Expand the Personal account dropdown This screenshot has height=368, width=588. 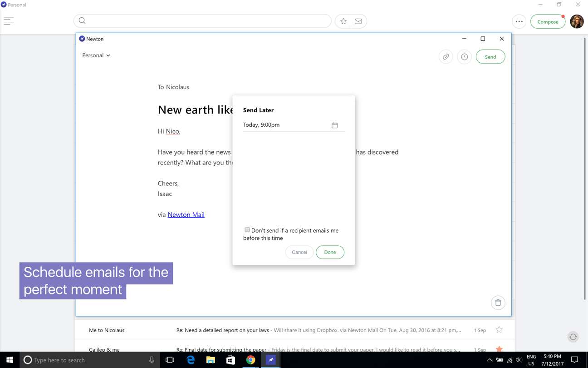point(96,55)
